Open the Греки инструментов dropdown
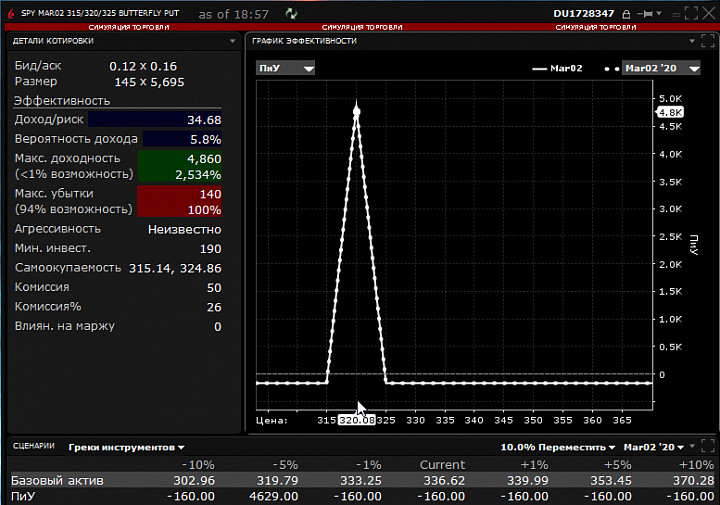Viewport: 720px width, 505px height. pyautogui.click(x=126, y=447)
